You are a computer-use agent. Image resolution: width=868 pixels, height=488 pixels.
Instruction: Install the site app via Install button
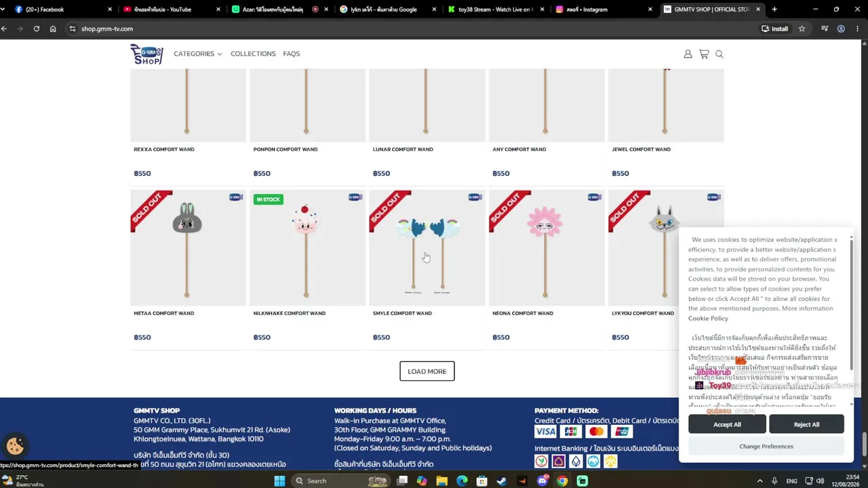[x=774, y=28]
